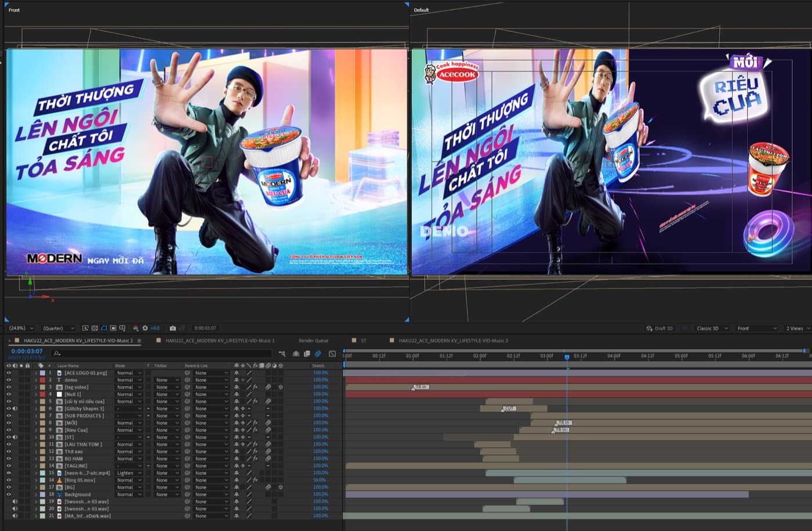The image size is (812, 531).
Task: Open grid and guide options icon
Action: (x=122, y=328)
